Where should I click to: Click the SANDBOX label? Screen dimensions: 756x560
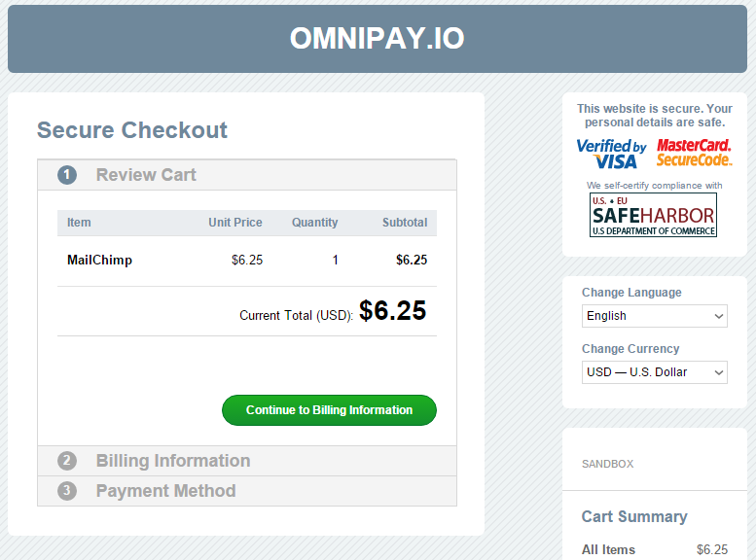607,464
